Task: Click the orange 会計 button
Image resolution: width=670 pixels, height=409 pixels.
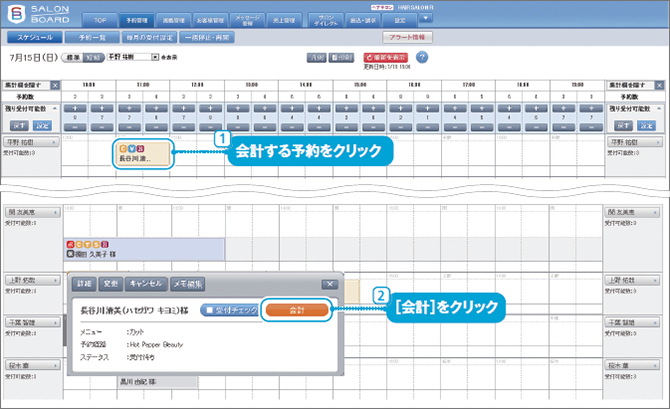Action: pyautogui.click(x=295, y=310)
